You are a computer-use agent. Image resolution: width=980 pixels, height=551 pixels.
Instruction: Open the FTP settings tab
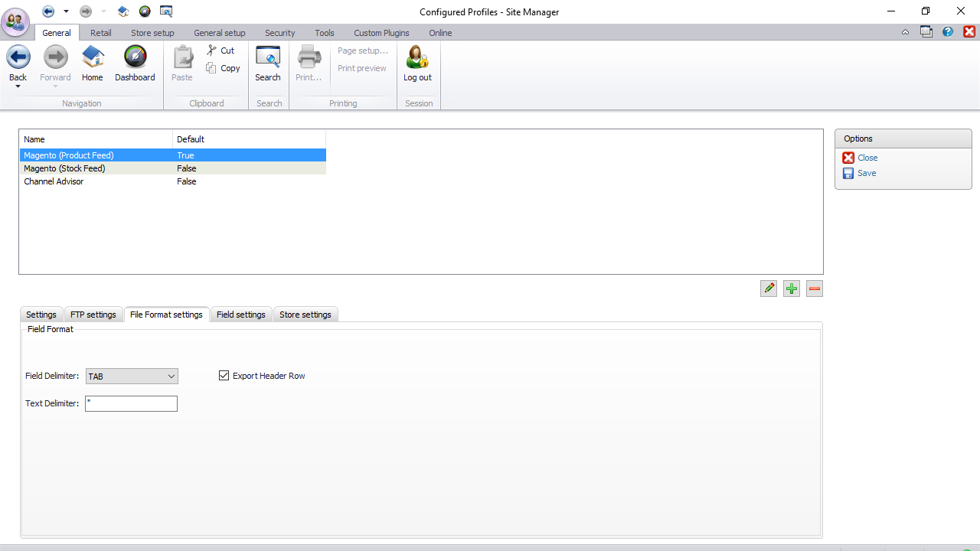(x=93, y=315)
